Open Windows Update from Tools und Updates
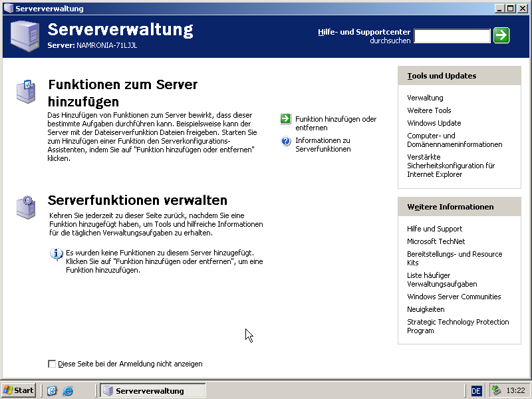This screenshot has height=399, width=532. pos(435,123)
